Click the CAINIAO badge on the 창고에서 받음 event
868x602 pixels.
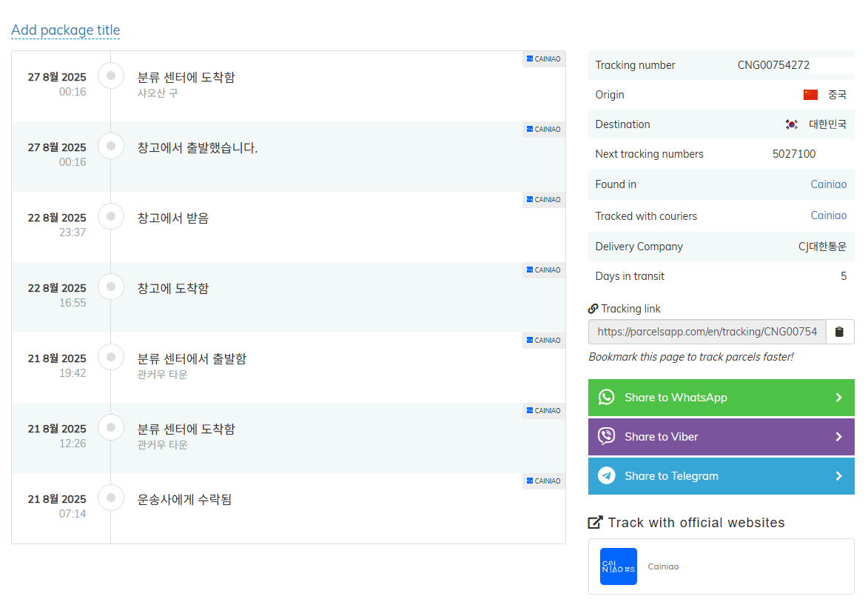pyautogui.click(x=544, y=199)
